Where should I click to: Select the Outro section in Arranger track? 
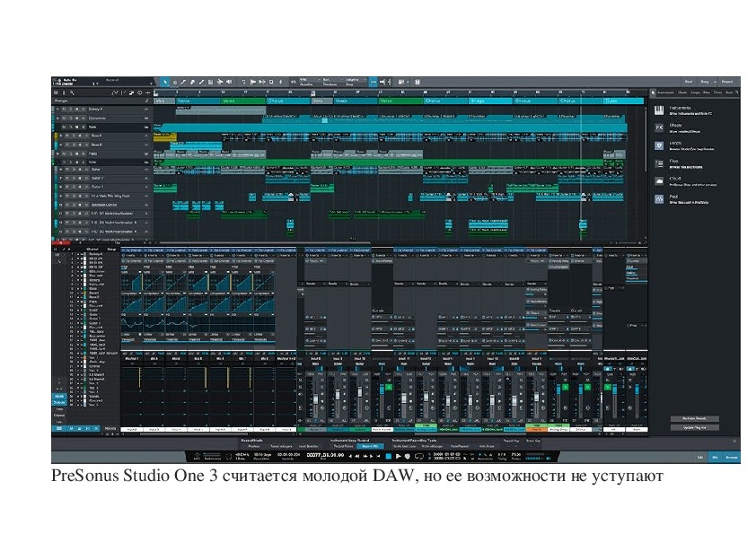point(623,101)
